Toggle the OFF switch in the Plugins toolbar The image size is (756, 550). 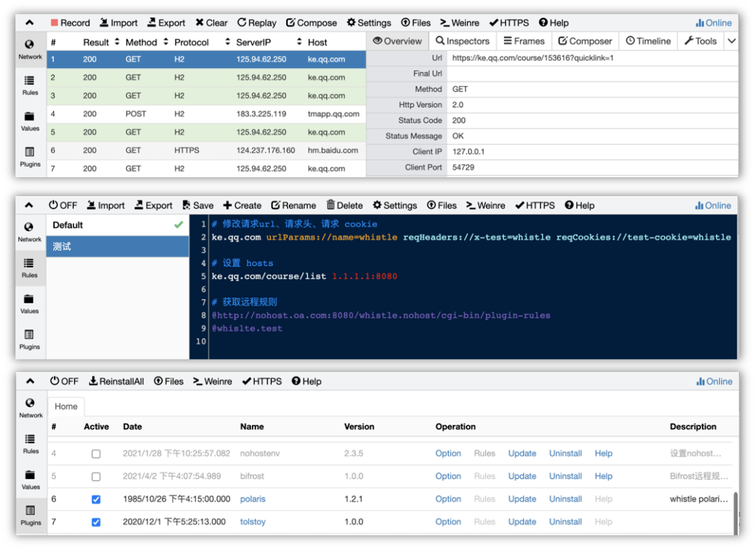64,381
